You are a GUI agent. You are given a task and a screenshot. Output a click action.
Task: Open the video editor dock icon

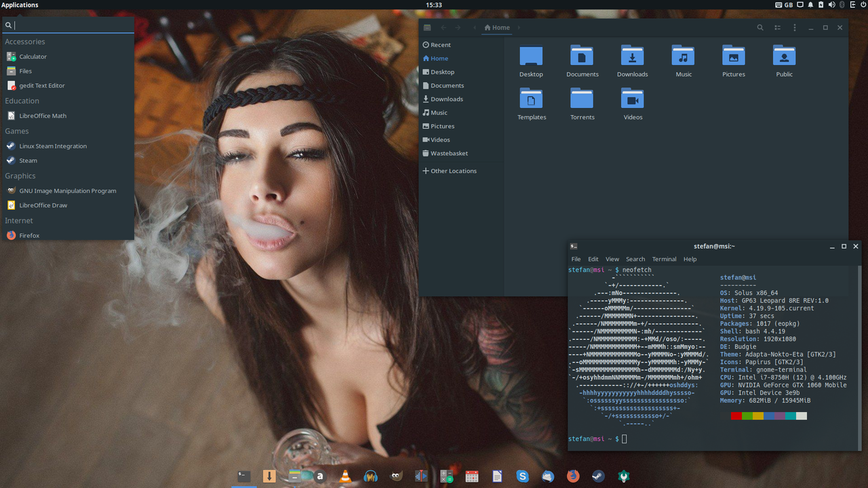pyautogui.click(x=421, y=476)
